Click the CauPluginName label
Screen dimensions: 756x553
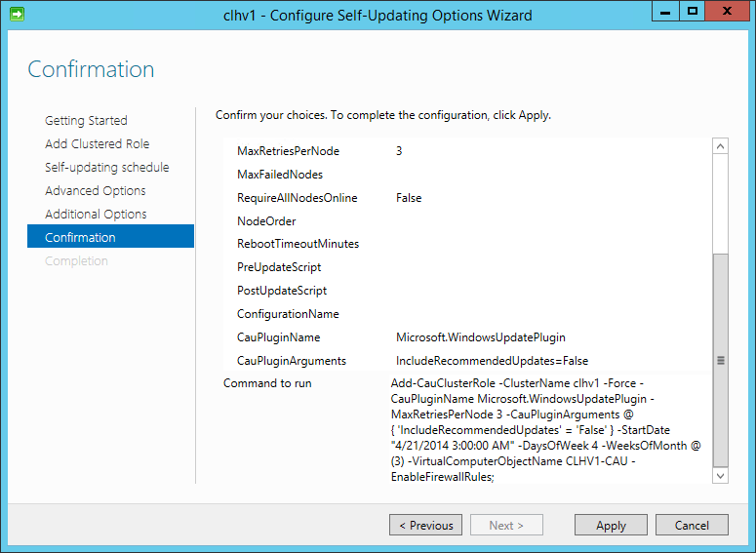click(x=278, y=337)
